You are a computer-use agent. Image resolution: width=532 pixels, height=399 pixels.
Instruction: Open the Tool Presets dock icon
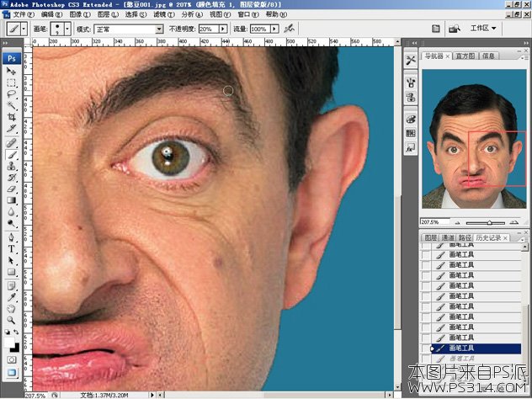[411, 61]
